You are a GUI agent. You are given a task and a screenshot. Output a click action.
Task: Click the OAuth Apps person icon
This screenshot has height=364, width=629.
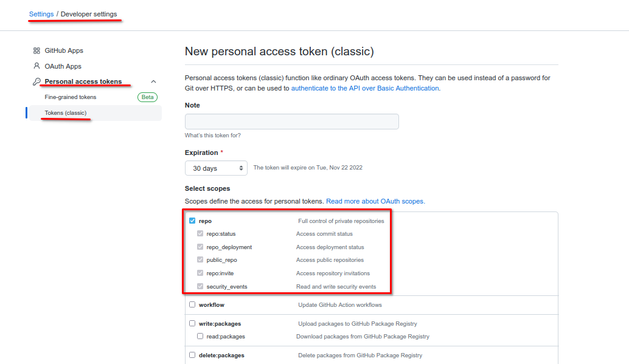point(36,66)
